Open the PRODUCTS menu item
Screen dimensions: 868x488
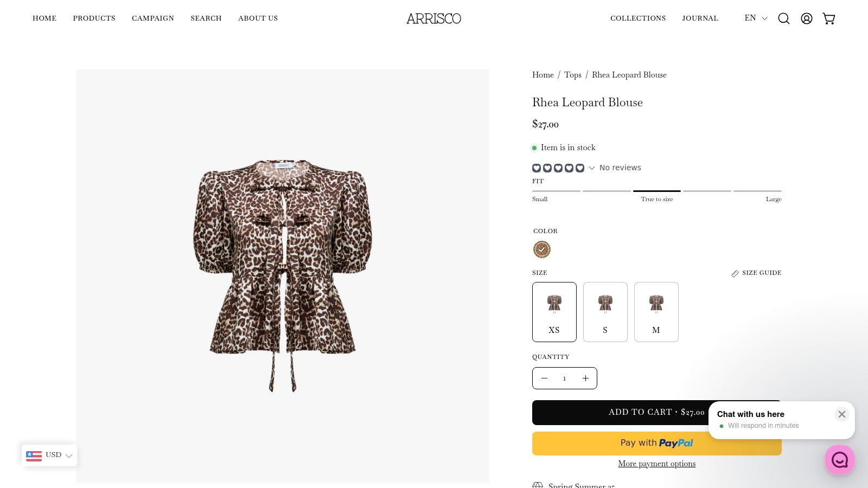coord(94,18)
